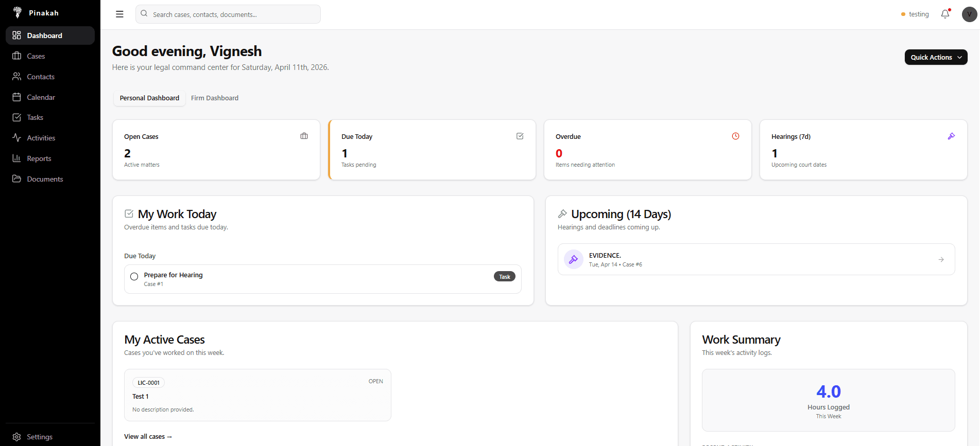Viewport: 980px width, 446px height.
Task: Open the LIC-0001 Test 1 case card
Action: [257, 395]
